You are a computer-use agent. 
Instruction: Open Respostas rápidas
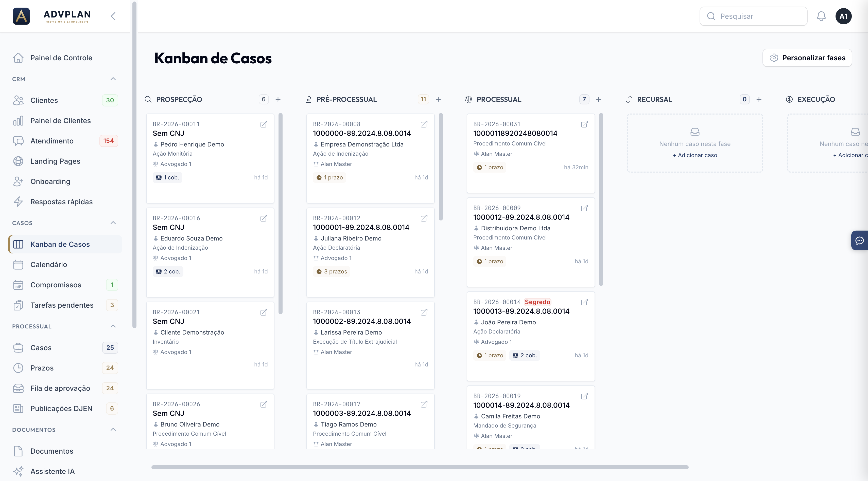click(65, 202)
